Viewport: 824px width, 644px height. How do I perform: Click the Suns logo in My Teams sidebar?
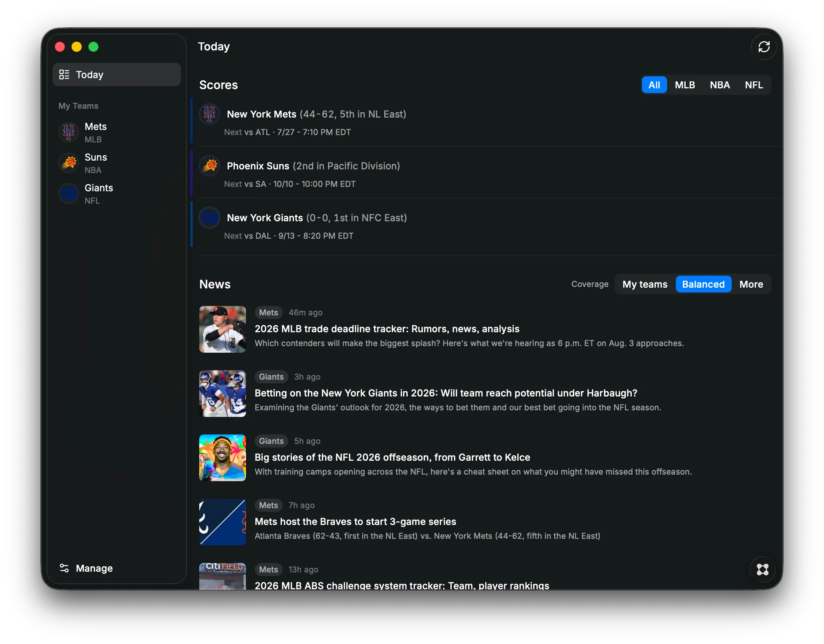(69, 163)
